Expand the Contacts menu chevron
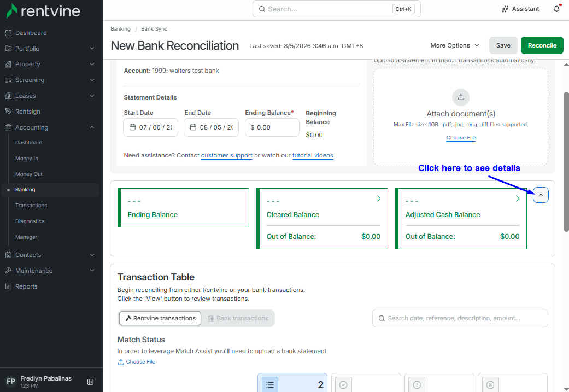569x392 pixels. pyautogui.click(x=92, y=255)
